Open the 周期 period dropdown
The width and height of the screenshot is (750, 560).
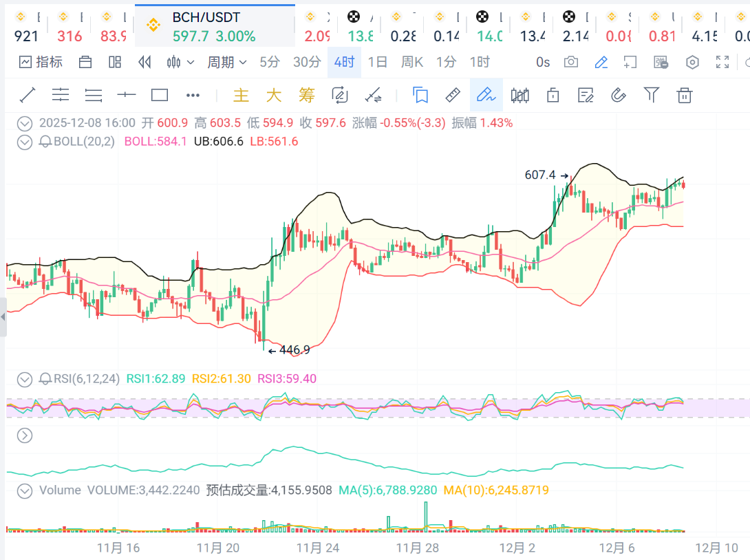click(227, 62)
